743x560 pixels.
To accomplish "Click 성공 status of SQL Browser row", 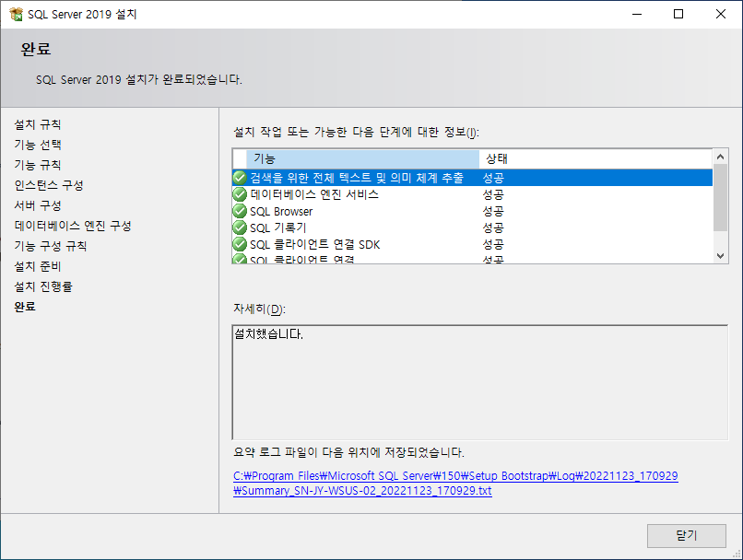I will point(493,211).
